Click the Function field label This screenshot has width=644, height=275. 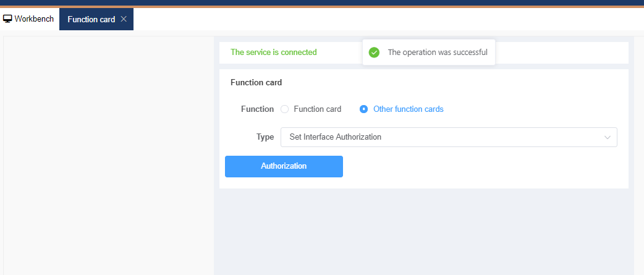click(x=257, y=109)
